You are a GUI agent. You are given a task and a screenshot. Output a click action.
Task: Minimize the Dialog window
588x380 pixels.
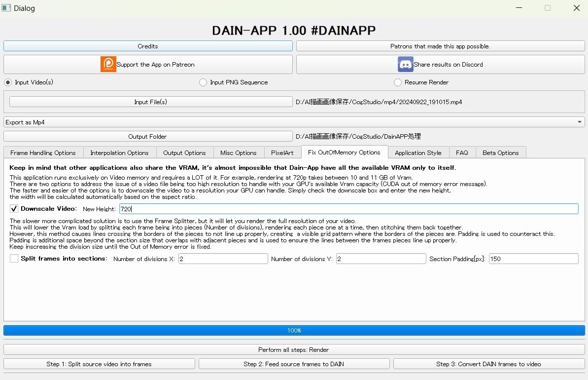click(519, 8)
